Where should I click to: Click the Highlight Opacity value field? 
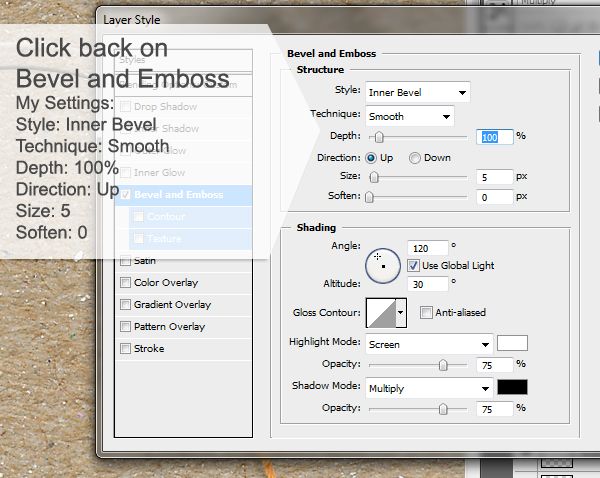click(x=494, y=365)
